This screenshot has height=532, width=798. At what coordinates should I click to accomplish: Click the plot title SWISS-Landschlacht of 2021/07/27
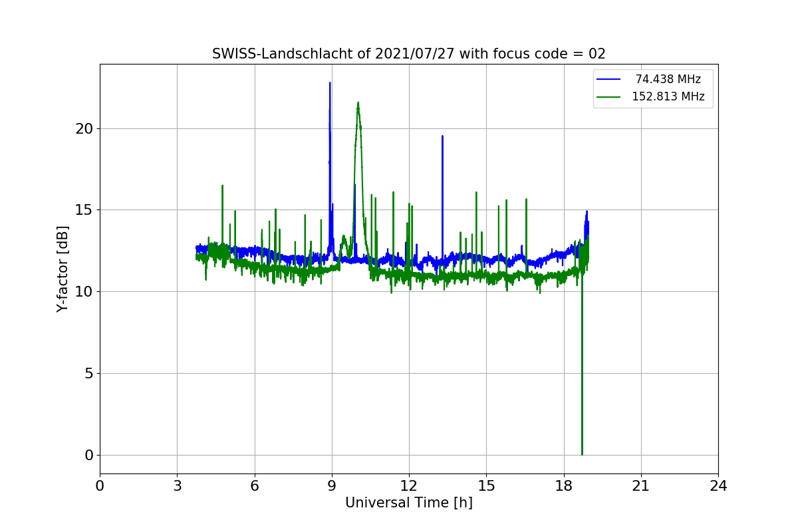(x=409, y=54)
